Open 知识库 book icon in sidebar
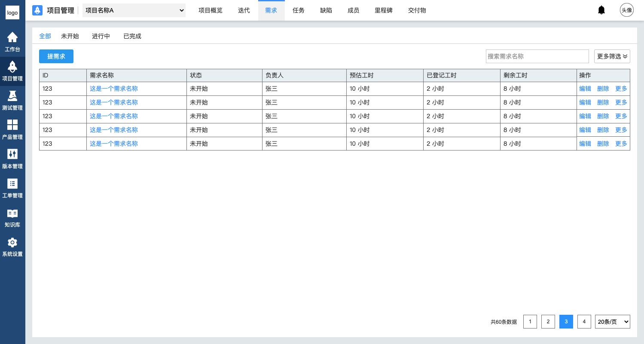The width and height of the screenshot is (644, 344). 12,213
